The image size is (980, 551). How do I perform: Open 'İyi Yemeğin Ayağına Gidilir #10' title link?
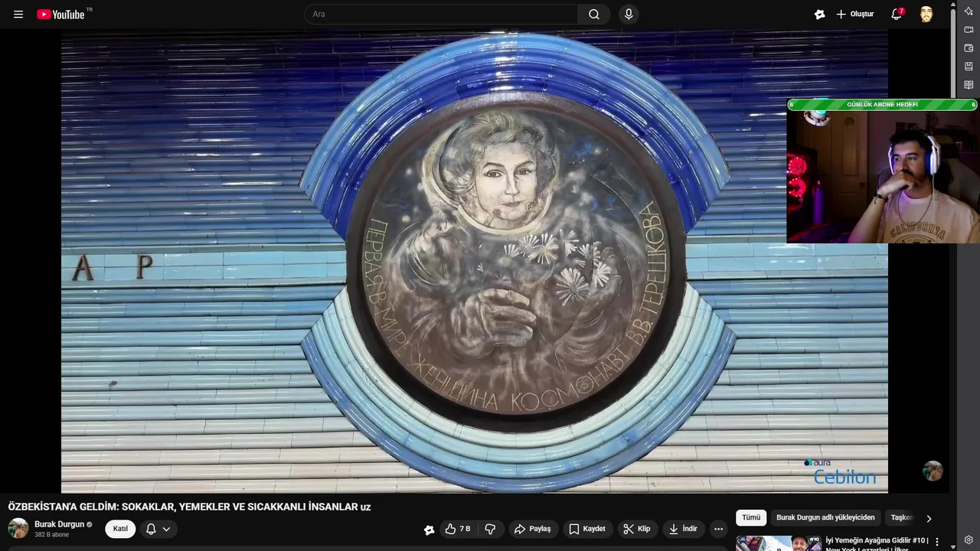[x=876, y=543]
